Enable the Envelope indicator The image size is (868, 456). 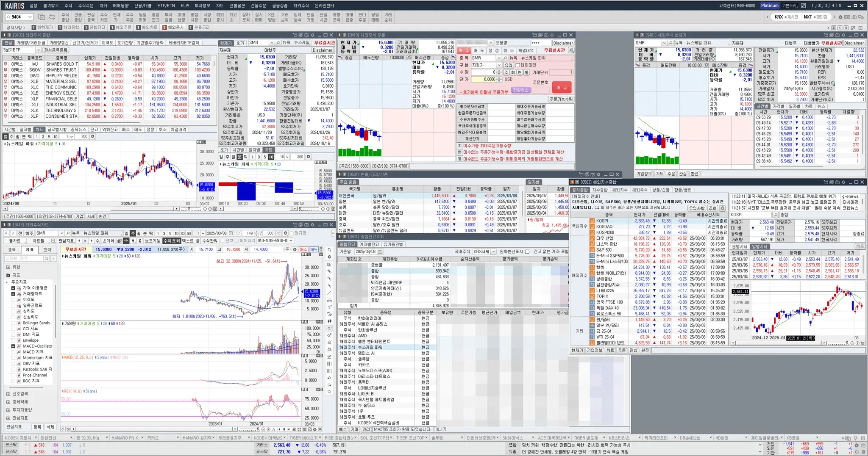point(14,340)
